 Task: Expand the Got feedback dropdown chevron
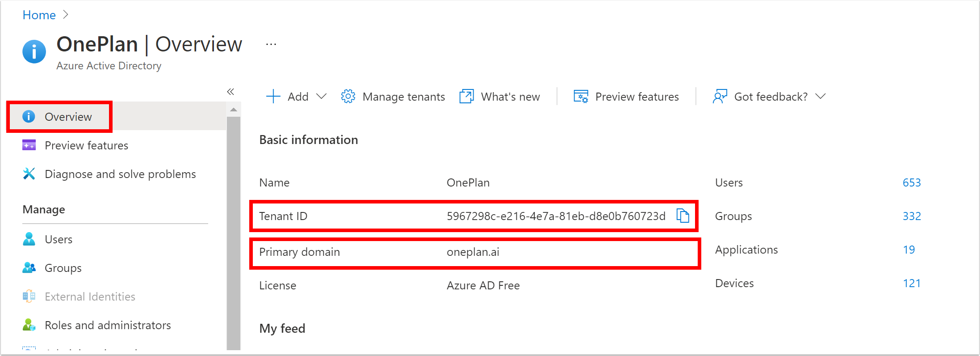820,97
